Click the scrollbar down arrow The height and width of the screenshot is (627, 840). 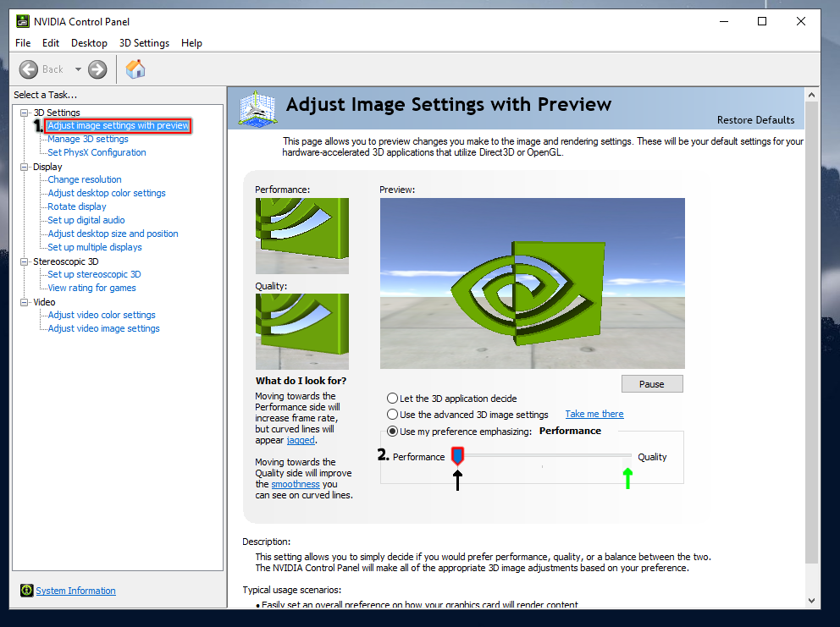[x=811, y=601]
